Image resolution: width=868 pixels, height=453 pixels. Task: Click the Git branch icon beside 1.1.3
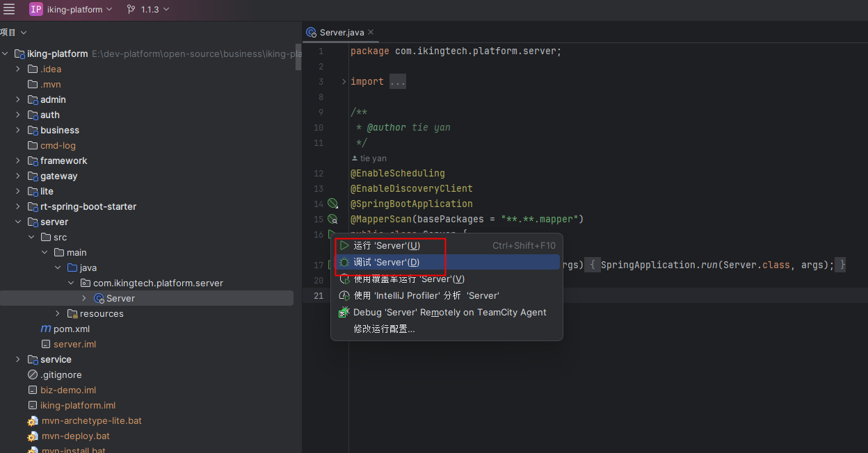131,10
